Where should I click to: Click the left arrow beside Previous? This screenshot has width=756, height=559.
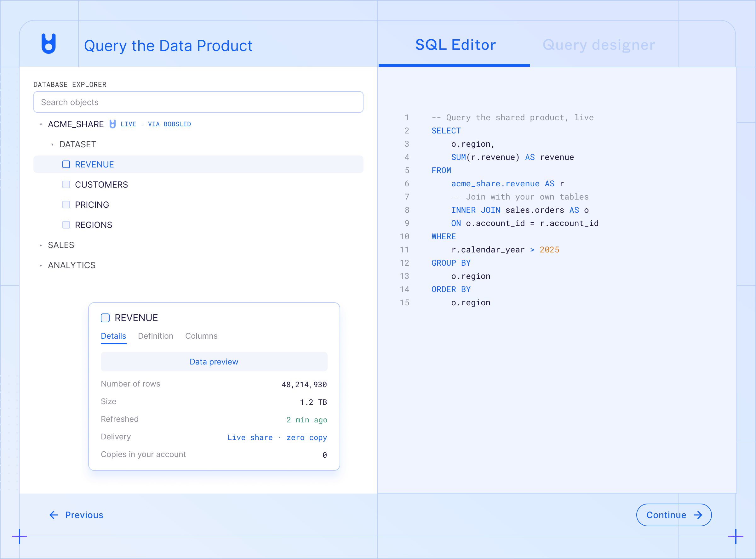[54, 515]
